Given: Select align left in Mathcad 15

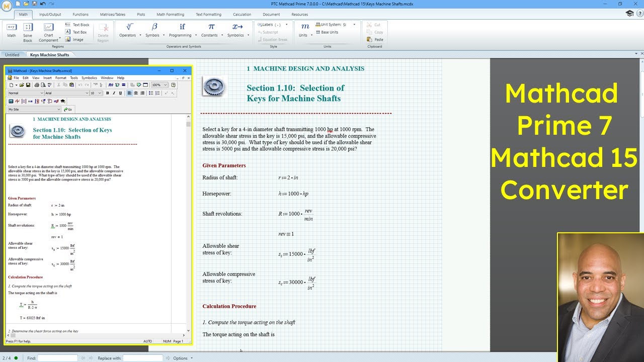Looking at the screenshot, I should (x=129, y=93).
